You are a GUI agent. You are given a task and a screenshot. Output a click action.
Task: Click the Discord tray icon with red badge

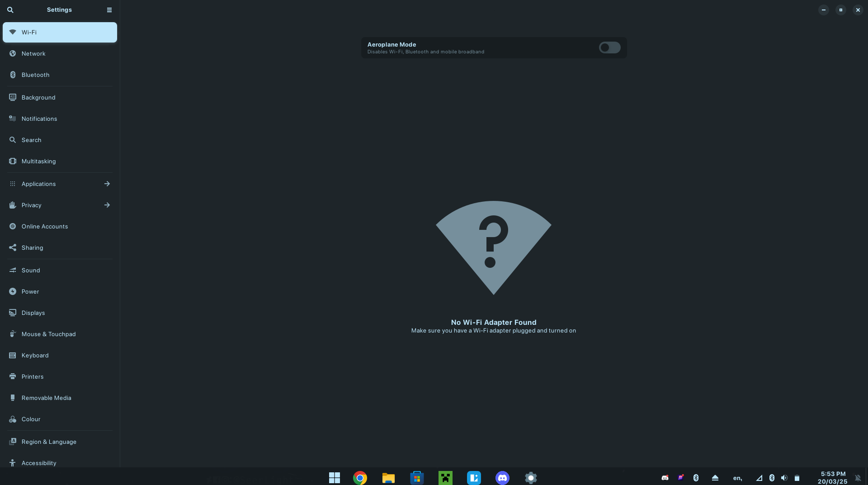[665, 478]
